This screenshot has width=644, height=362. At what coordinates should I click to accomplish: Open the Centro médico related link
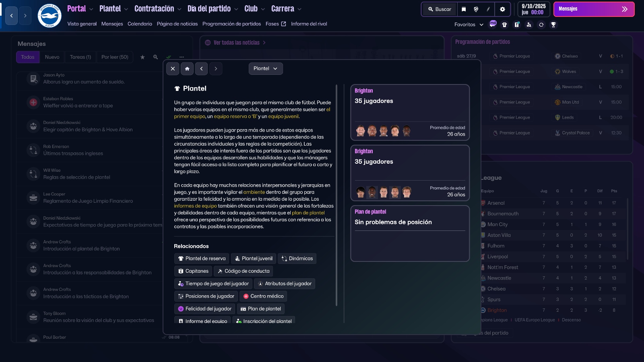click(263, 296)
